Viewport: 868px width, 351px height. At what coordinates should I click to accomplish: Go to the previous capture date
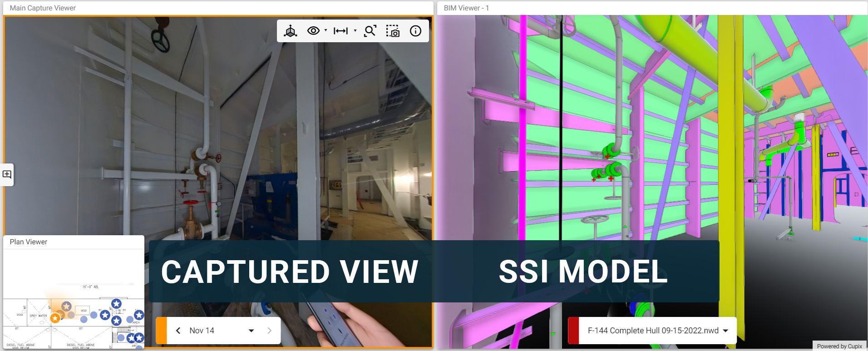(178, 331)
